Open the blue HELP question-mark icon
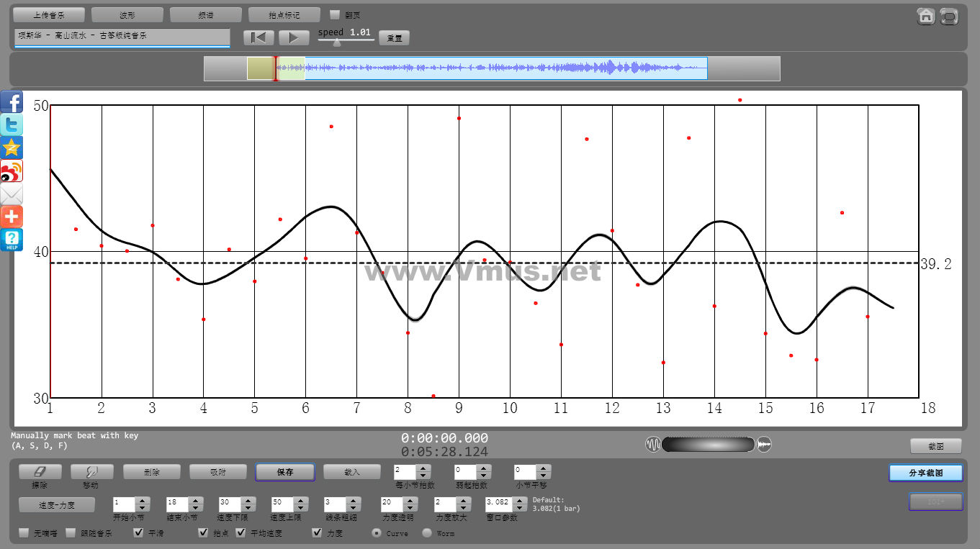This screenshot has height=549, width=980. click(x=12, y=240)
